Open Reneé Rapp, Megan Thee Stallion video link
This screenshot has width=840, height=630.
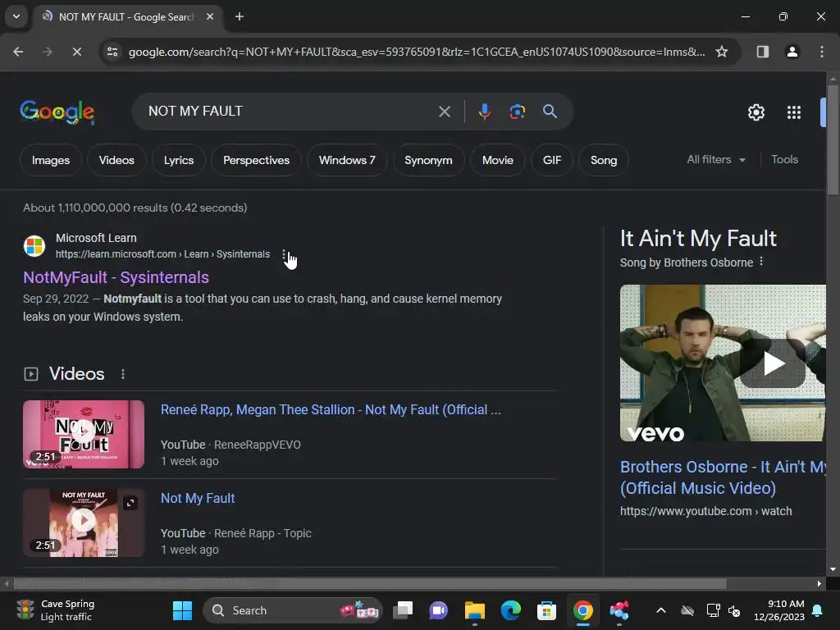tap(331, 410)
